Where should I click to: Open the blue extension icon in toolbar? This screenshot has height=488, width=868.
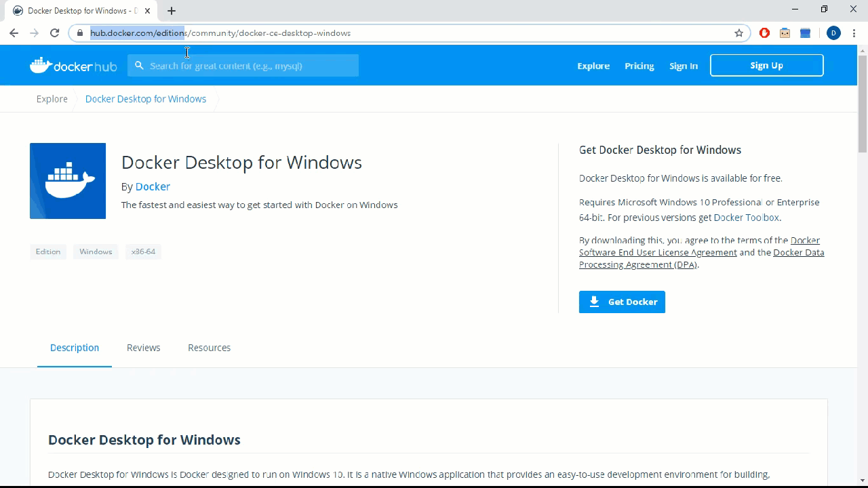point(806,33)
